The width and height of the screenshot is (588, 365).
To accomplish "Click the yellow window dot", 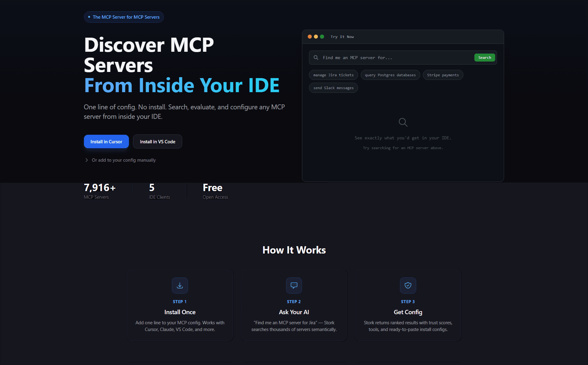I will point(316,37).
